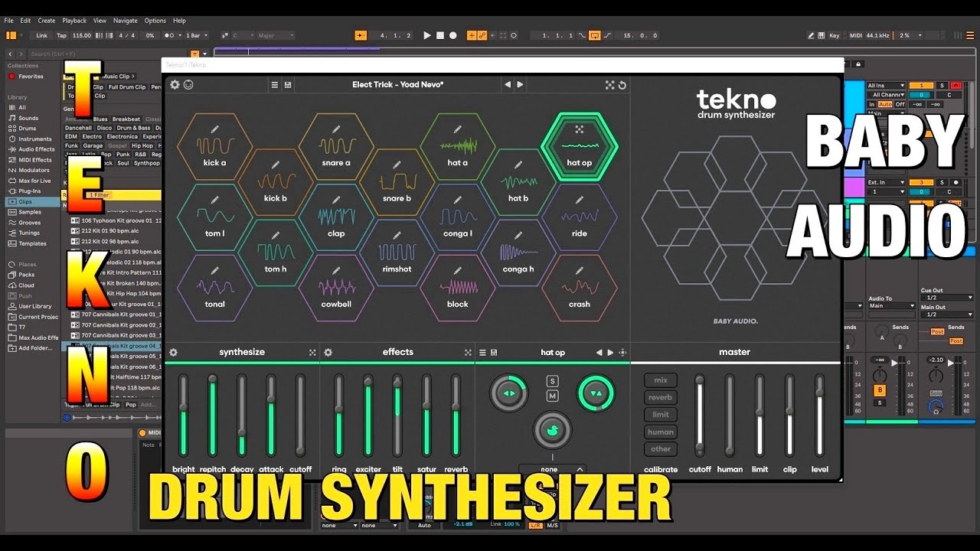Save the Elect Trick preset
Viewport: 980px width, 551px height.
pyautogui.click(x=288, y=85)
